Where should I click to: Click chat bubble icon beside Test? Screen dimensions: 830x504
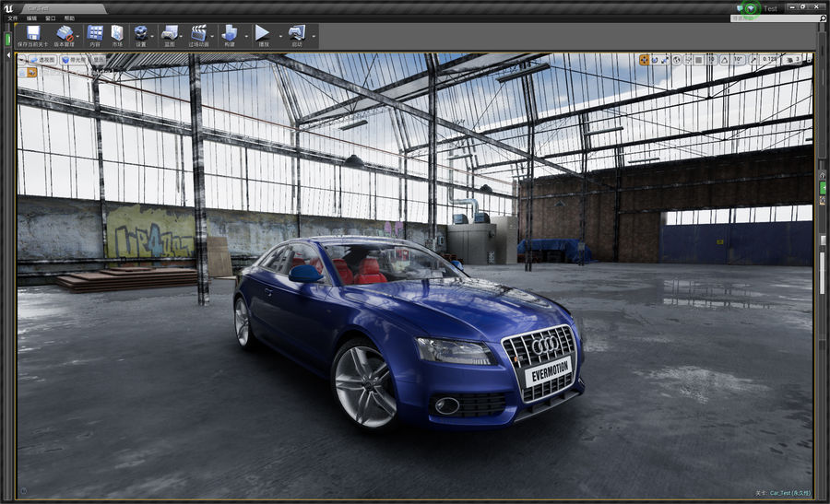[x=740, y=8]
